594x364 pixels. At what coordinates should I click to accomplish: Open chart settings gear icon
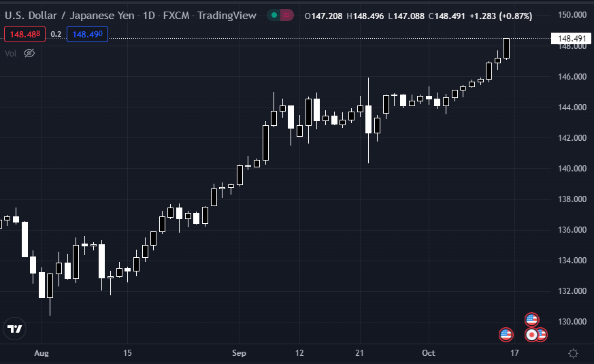point(573,353)
